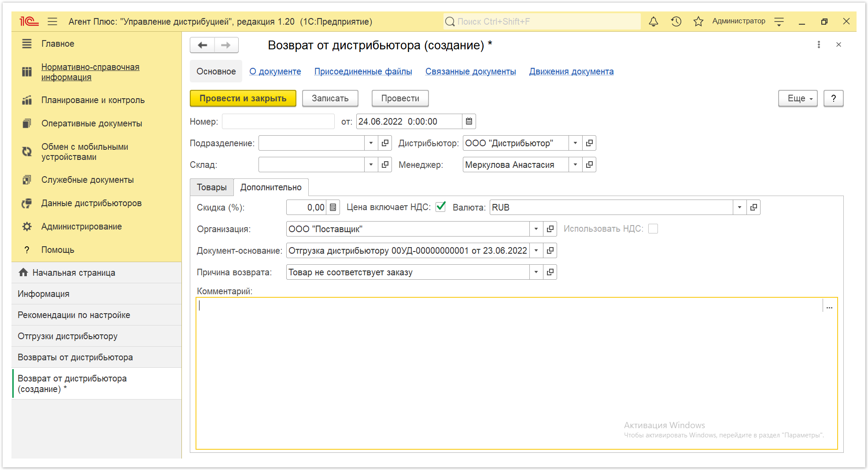Open Оперативные документы section
Screen dimensions: 868x470
tap(92, 123)
